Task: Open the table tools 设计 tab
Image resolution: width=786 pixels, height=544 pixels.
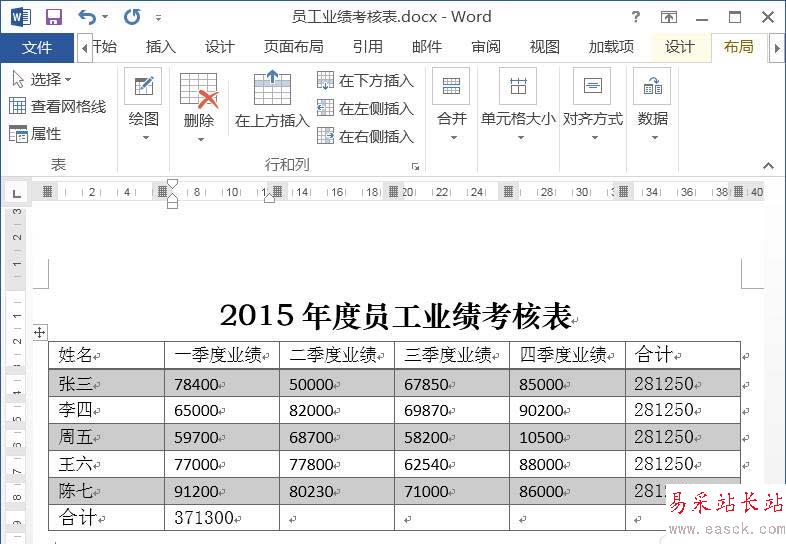Action: click(x=680, y=47)
